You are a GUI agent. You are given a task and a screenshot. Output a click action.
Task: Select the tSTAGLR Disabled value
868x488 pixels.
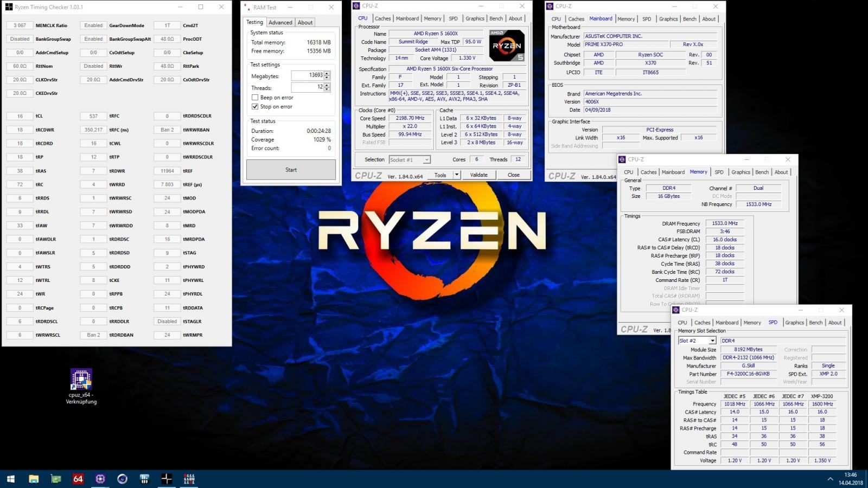pos(167,321)
